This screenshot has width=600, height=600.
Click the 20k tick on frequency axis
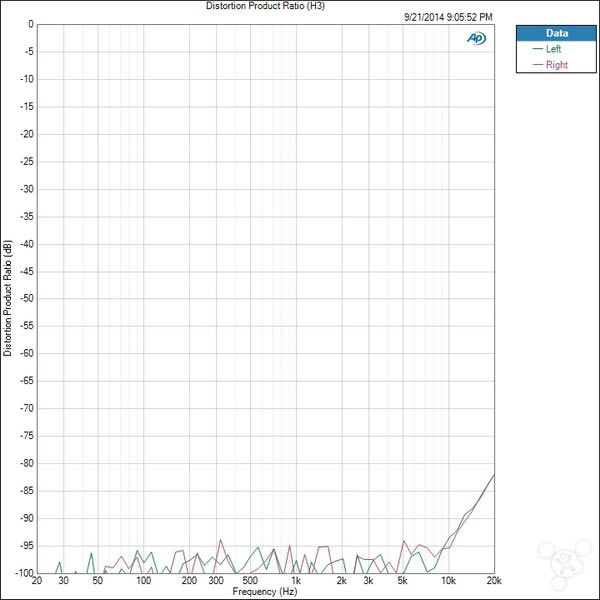click(x=493, y=581)
